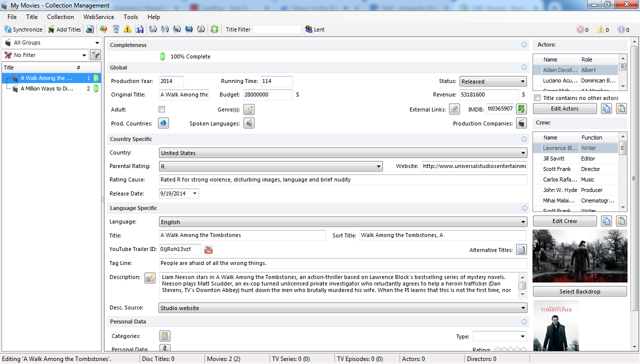Viewport: 640px width, 364px height.
Task: Click the Tombstones movie poster thumbnail
Action: click(556, 325)
